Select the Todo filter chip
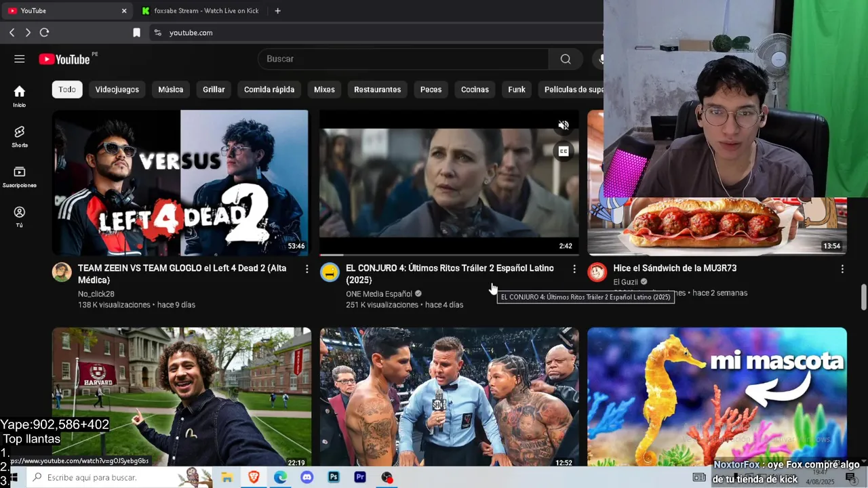868x488 pixels. coord(67,89)
